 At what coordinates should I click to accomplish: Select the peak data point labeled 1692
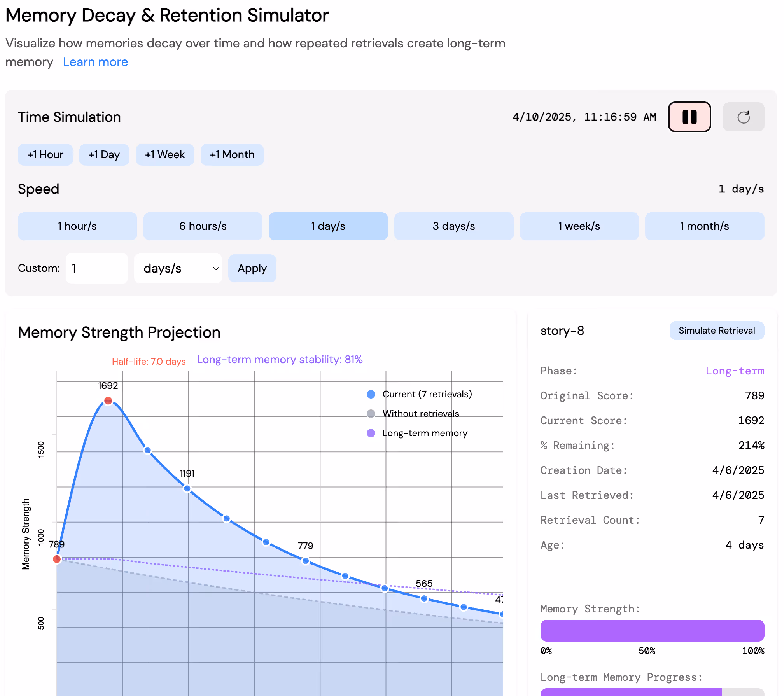(108, 400)
